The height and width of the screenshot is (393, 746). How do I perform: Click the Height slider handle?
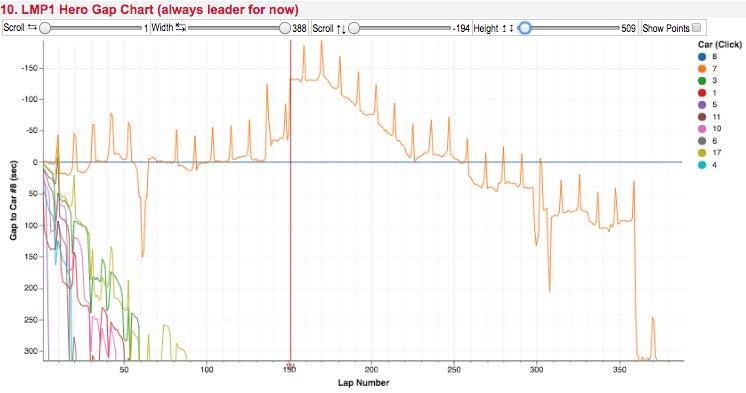(x=524, y=28)
